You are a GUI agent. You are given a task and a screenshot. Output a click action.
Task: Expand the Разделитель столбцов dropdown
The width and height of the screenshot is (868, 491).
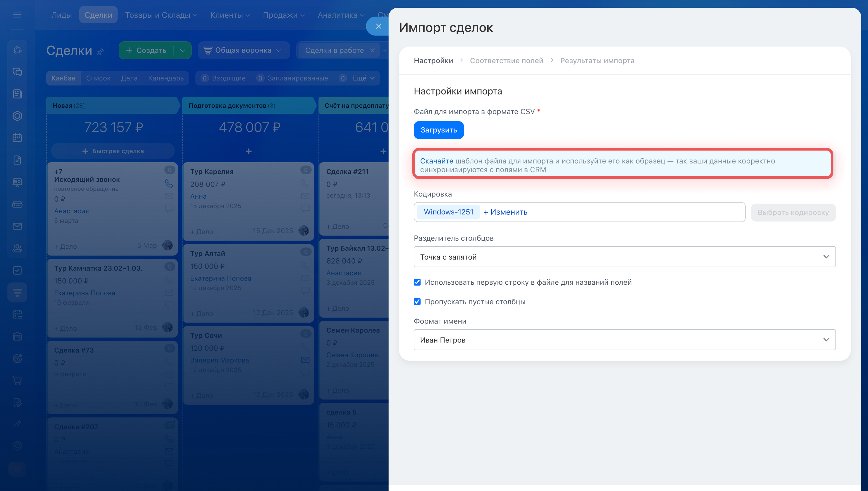tap(624, 257)
